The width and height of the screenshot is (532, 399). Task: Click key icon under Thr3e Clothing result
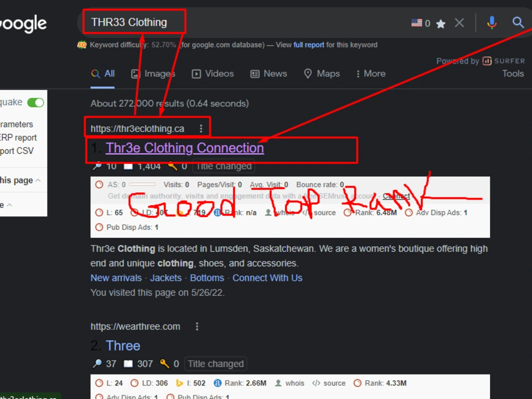coord(173,166)
